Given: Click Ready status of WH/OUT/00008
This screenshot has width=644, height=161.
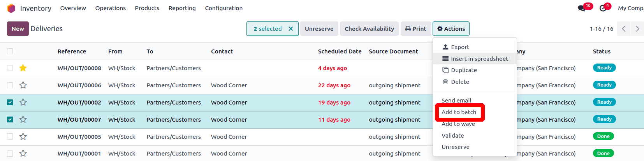Looking at the screenshot, I should pyautogui.click(x=604, y=68).
